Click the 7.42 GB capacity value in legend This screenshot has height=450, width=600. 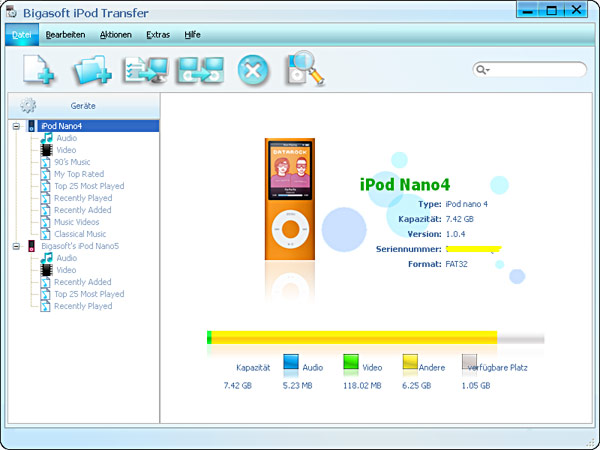pyautogui.click(x=238, y=385)
